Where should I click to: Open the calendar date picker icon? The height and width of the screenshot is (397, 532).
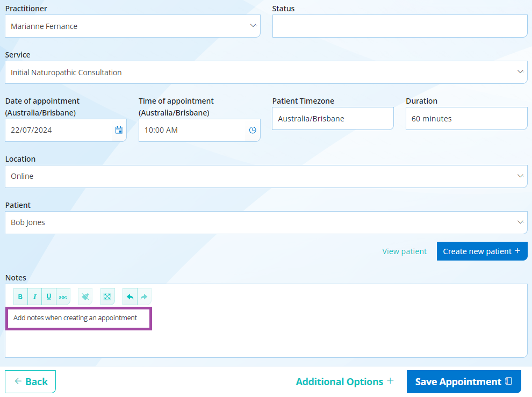(x=119, y=130)
